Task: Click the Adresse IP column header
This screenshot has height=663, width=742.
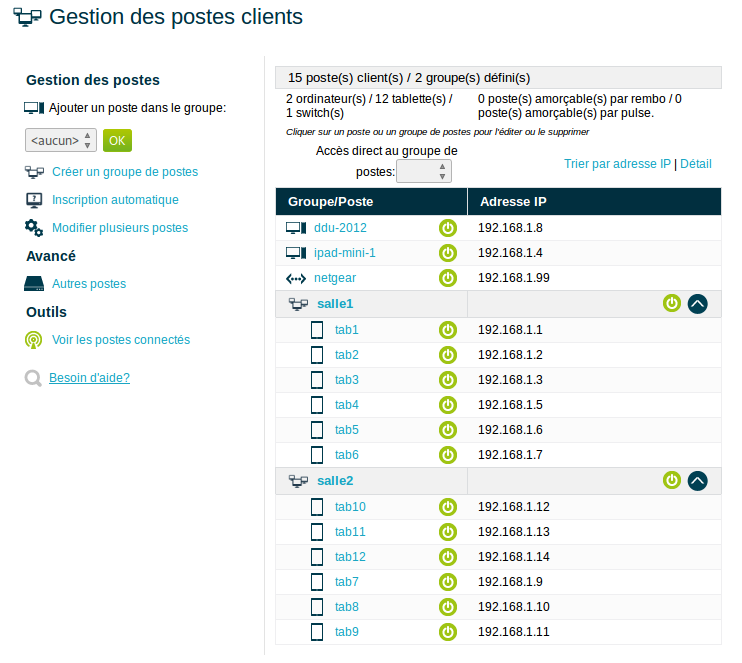Action: [594, 202]
